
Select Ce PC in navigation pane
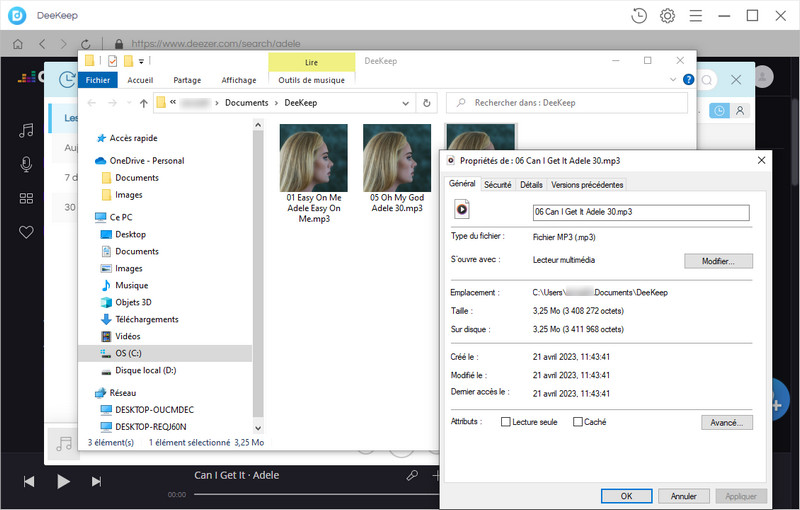pos(121,217)
